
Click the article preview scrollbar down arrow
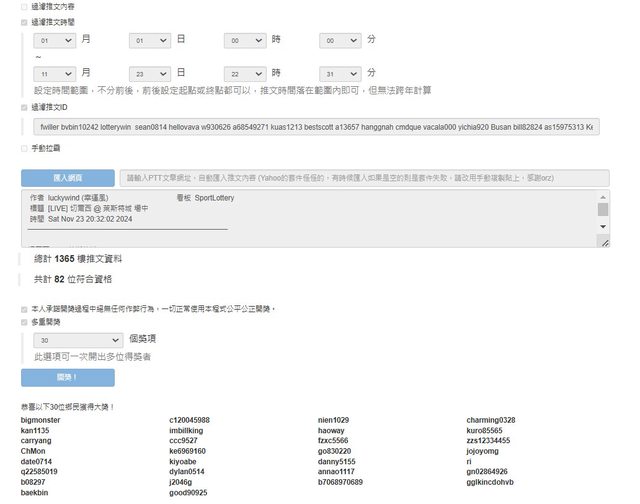603,228
